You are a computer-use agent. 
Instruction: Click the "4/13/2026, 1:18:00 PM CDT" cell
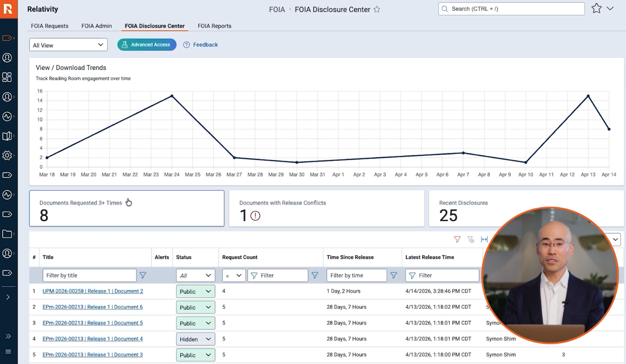click(438, 354)
